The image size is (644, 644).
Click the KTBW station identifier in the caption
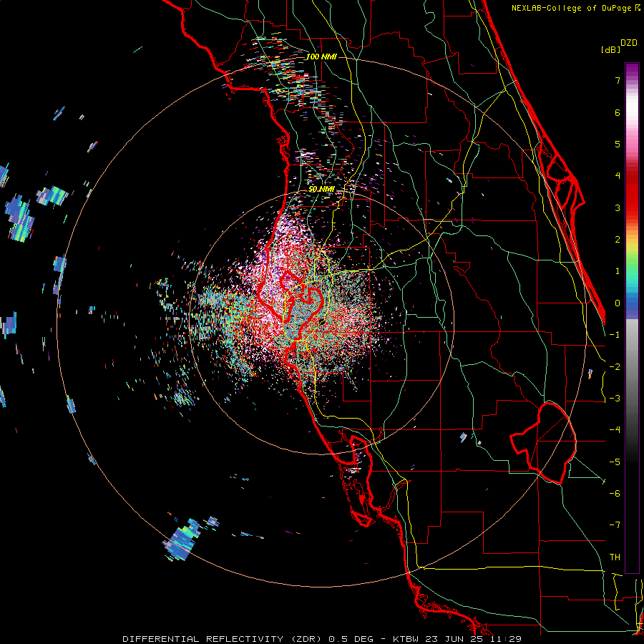click(406, 639)
